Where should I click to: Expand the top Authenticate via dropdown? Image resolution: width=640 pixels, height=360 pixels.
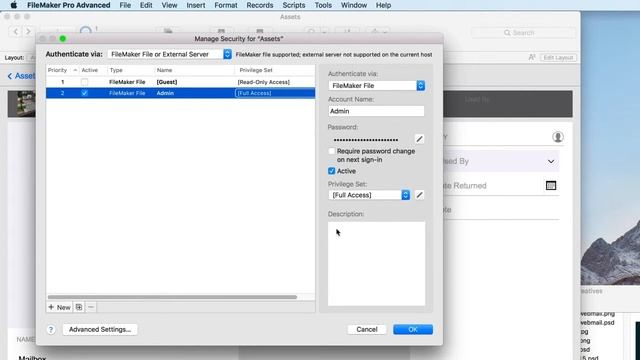pyautogui.click(x=169, y=54)
